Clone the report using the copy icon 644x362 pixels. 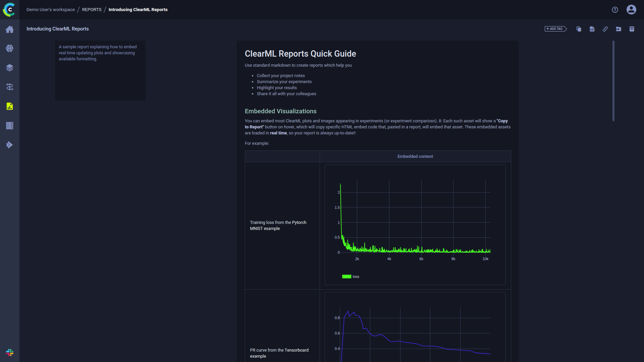coord(579,29)
